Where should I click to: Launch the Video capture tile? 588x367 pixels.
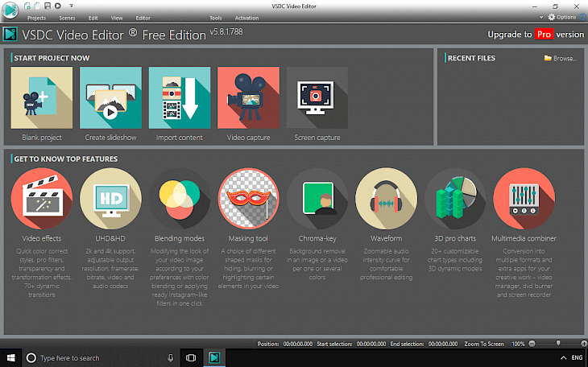tap(249, 98)
